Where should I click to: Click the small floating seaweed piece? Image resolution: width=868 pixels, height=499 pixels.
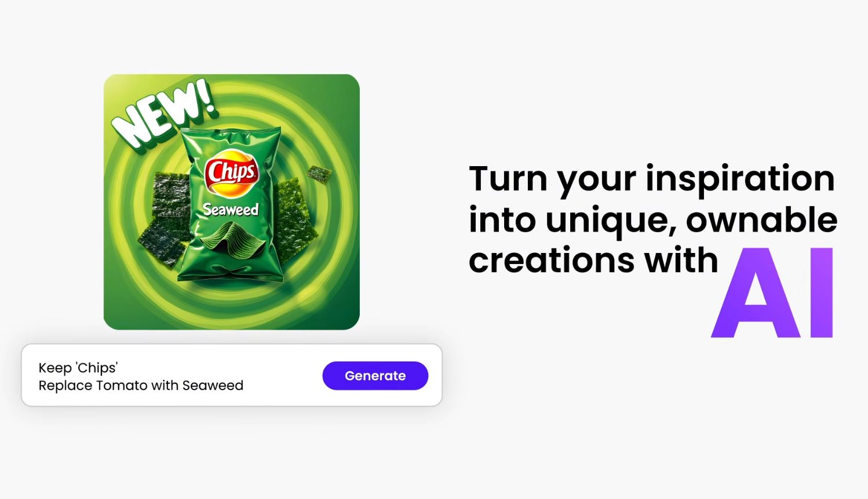tap(319, 172)
